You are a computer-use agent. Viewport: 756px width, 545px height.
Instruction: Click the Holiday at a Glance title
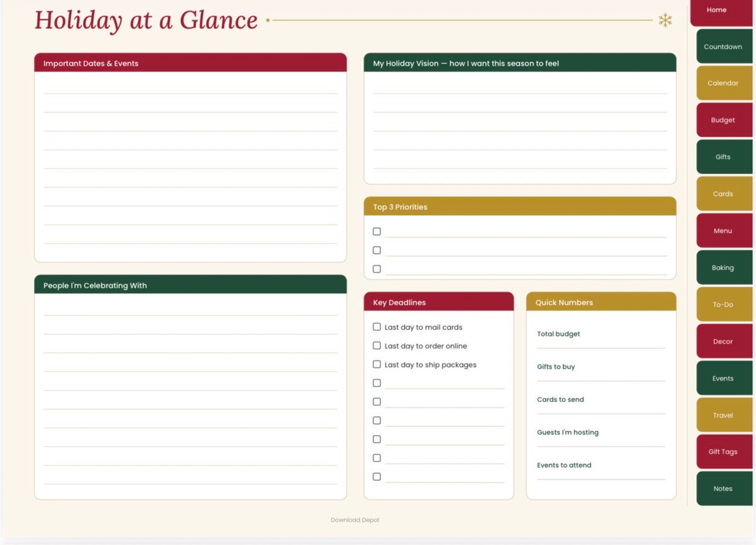coord(146,20)
